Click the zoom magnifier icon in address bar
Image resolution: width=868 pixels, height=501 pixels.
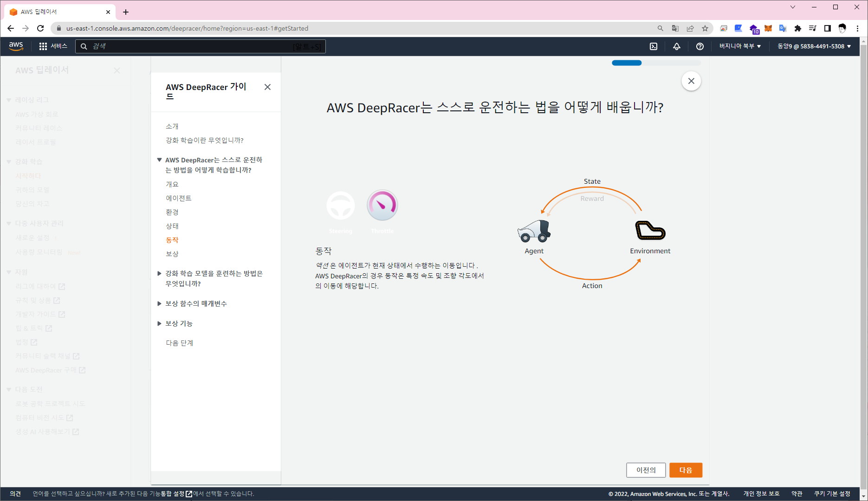coord(661,28)
